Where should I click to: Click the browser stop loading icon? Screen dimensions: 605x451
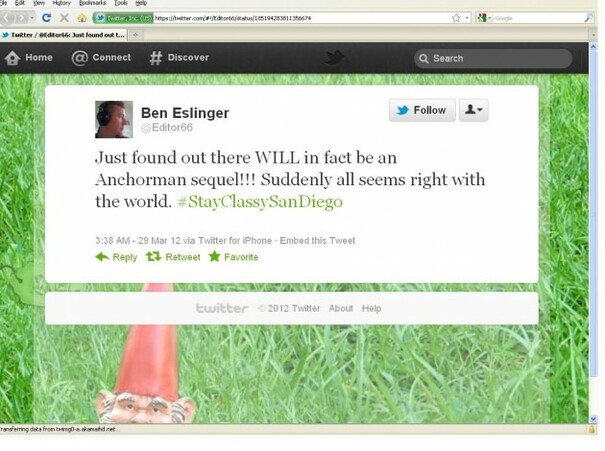coord(64,18)
